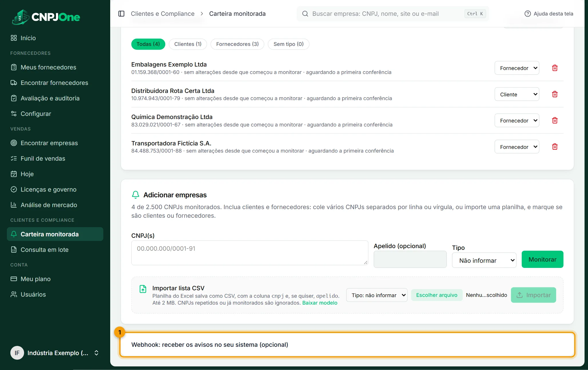Click the Importar button
Screen dimensions: 588x370
[x=533, y=295]
